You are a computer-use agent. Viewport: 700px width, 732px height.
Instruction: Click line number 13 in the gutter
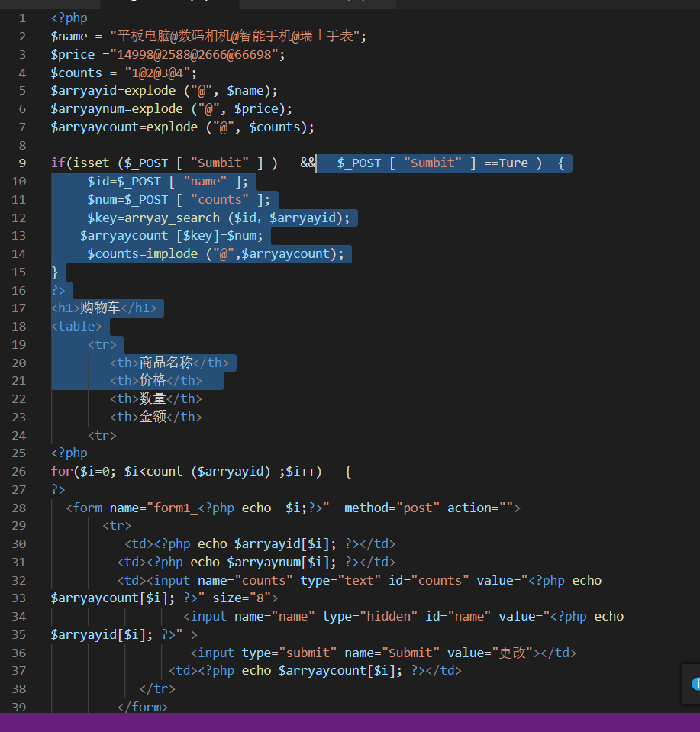pyautogui.click(x=18, y=235)
